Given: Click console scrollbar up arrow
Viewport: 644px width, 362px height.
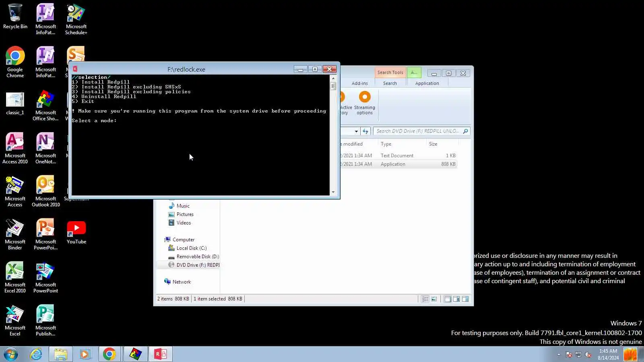Looking at the screenshot, I should 333,78.
